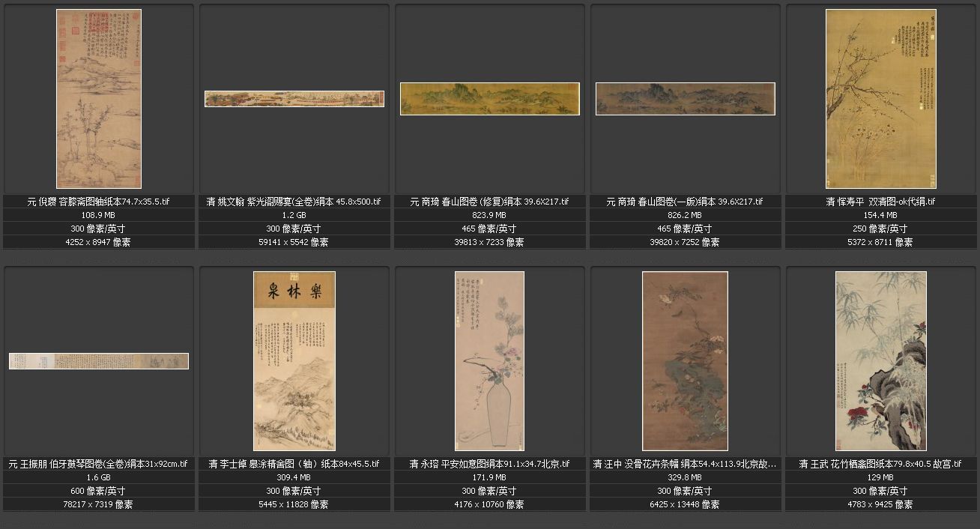Click the 823.9 MB file size label
The width and height of the screenshot is (980, 529).
click(489, 215)
